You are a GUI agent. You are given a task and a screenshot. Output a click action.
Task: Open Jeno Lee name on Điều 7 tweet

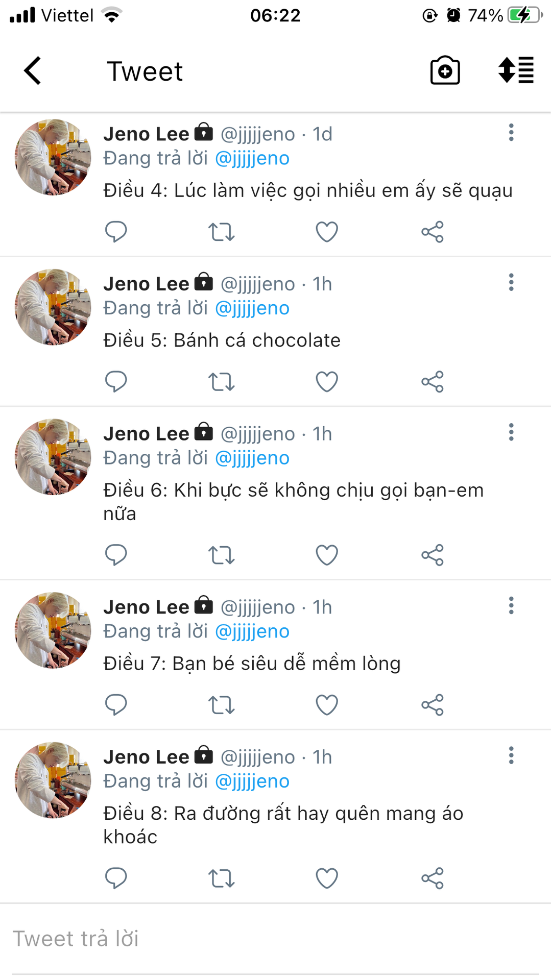pyautogui.click(x=146, y=607)
